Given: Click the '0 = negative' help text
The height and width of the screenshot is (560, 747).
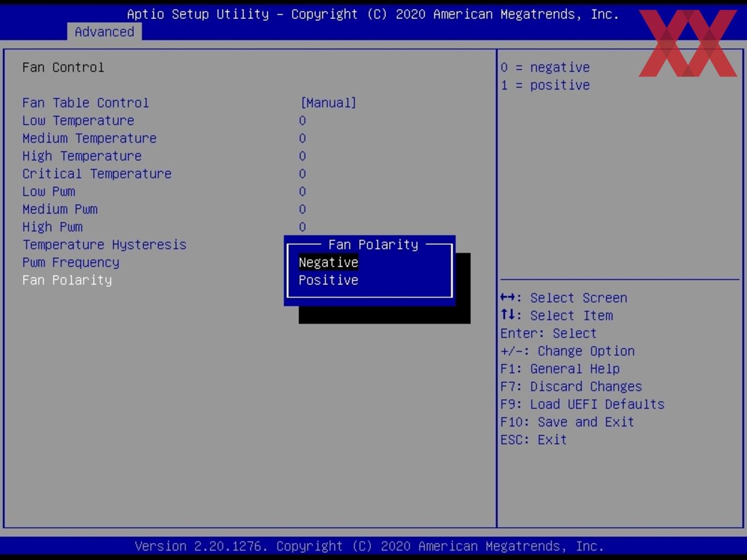Looking at the screenshot, I should (545, 68).
